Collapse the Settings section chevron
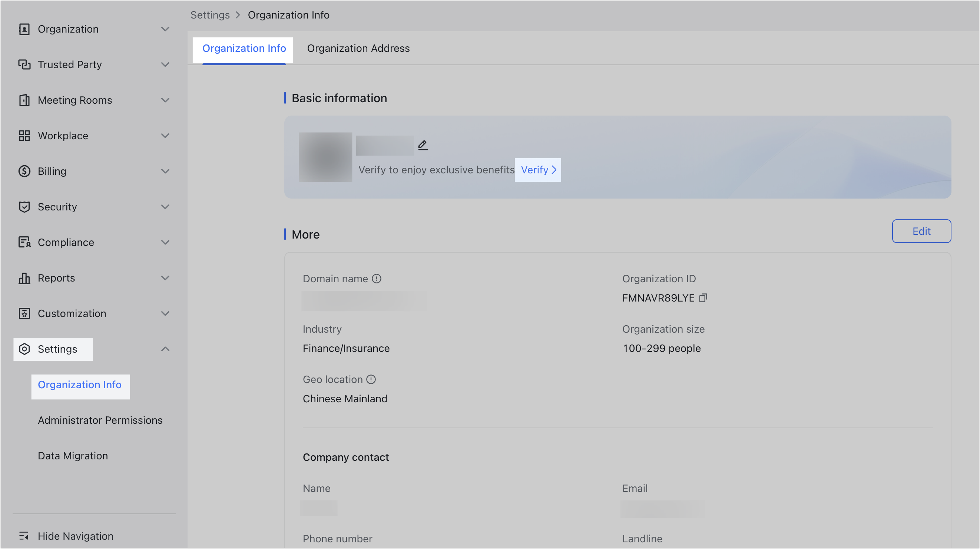Screen dimensions: 980x549 pos(165,349)
